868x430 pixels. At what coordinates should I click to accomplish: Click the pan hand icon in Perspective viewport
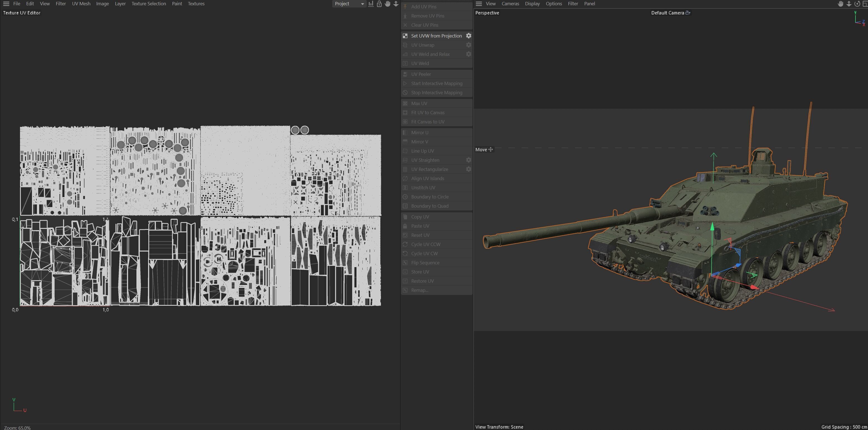tap(840, 4)
